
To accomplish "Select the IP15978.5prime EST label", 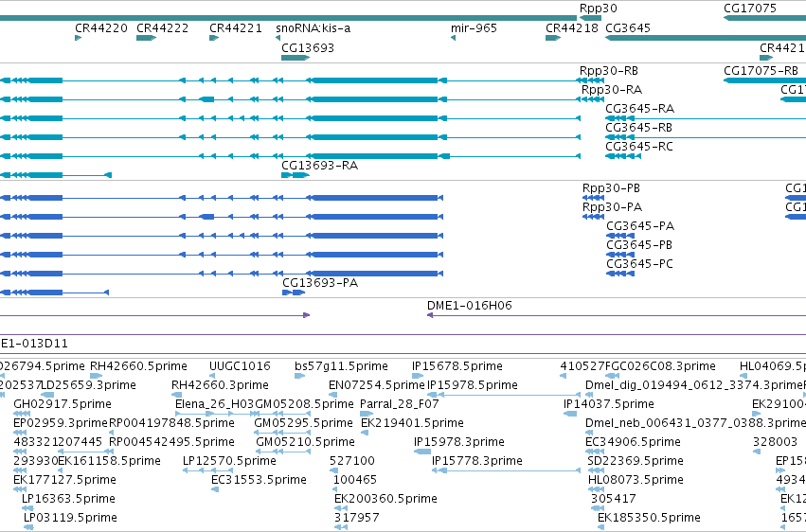I will pyautogui.click(x=473, y=385).
